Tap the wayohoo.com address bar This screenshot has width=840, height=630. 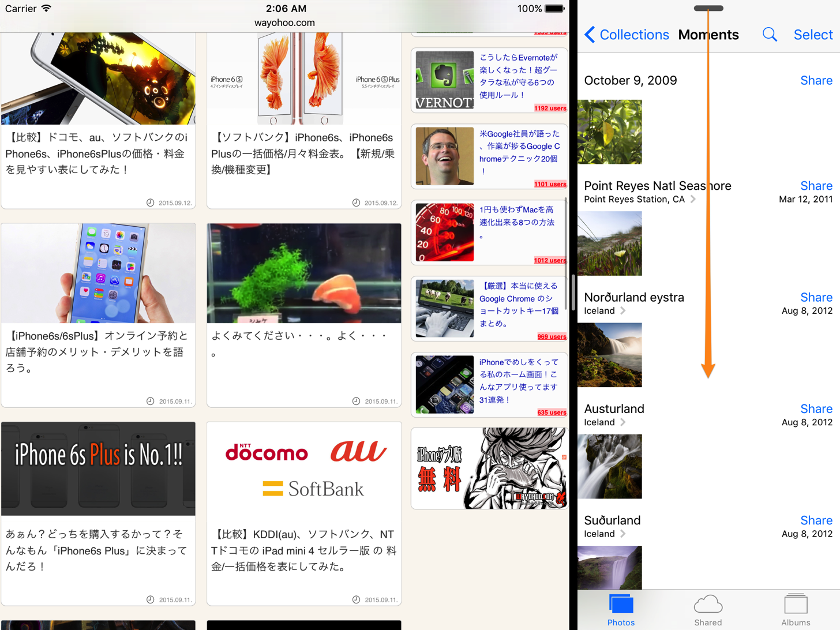284,22
